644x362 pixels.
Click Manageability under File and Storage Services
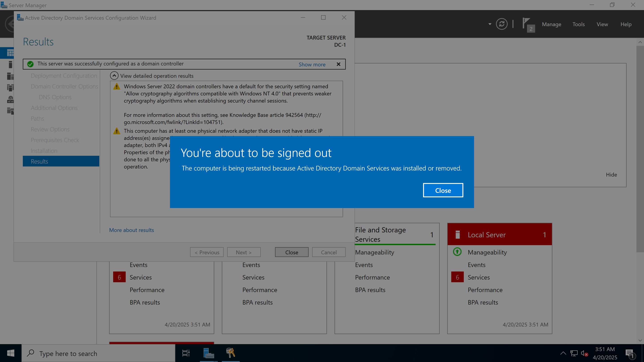tap(374, 252)
